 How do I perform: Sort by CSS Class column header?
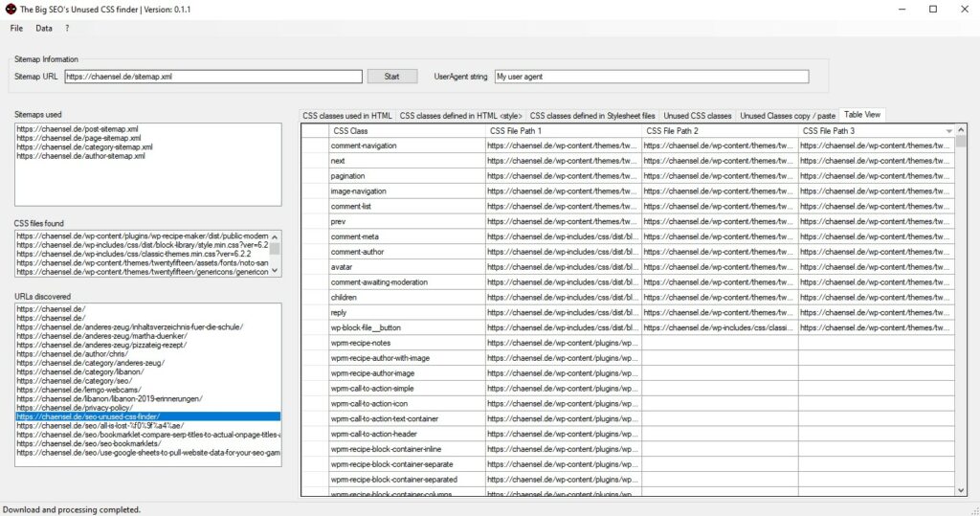(407, 131)
